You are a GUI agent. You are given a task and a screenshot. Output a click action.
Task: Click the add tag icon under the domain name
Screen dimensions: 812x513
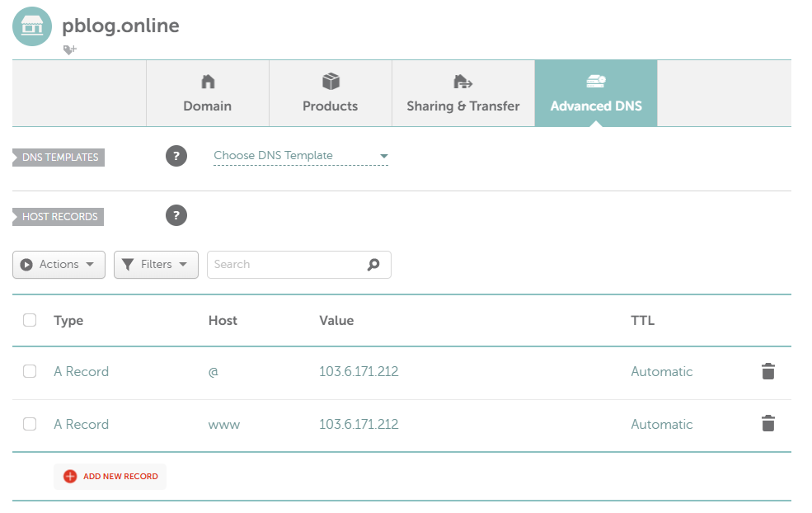click(69, 50)
